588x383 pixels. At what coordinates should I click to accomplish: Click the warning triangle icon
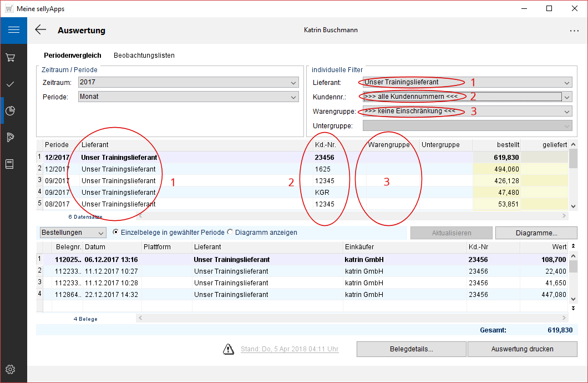pos(229,349)
